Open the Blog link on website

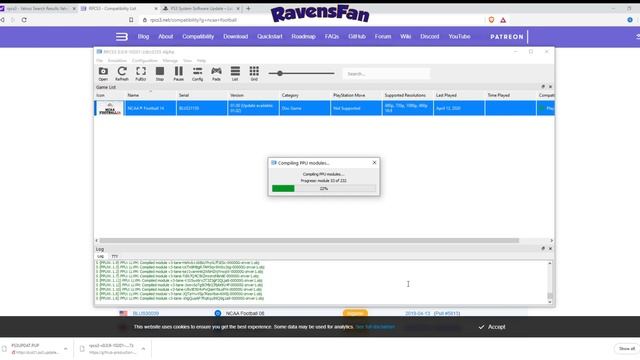point(143,36)
